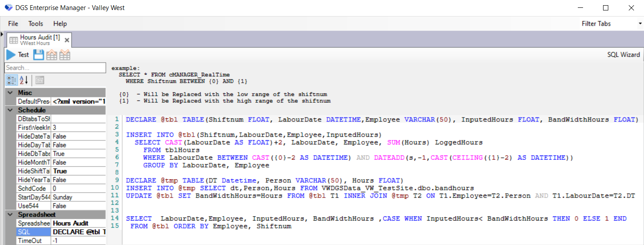Run the query with the Test play icon
Screen dimensions: 644x245
(11, 55)
